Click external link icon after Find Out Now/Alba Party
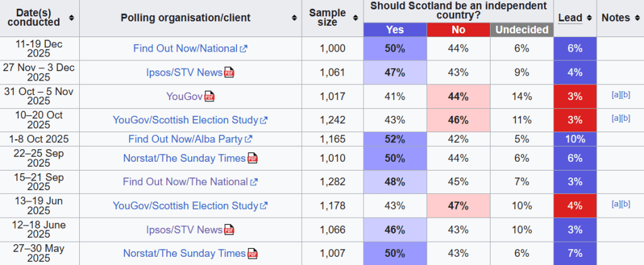The image size is (644, 265). (x=248, y=139)
